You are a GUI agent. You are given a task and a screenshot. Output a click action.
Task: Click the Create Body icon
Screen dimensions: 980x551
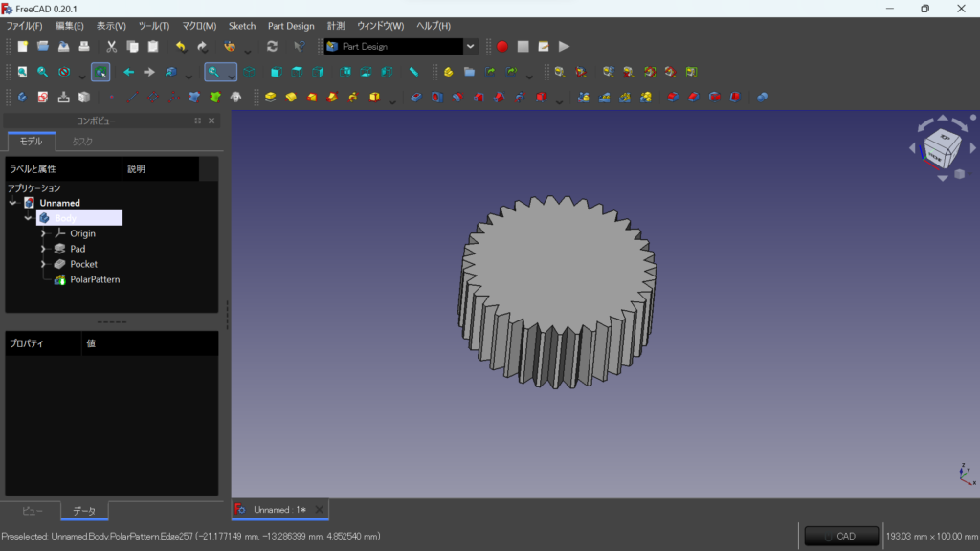23,97
